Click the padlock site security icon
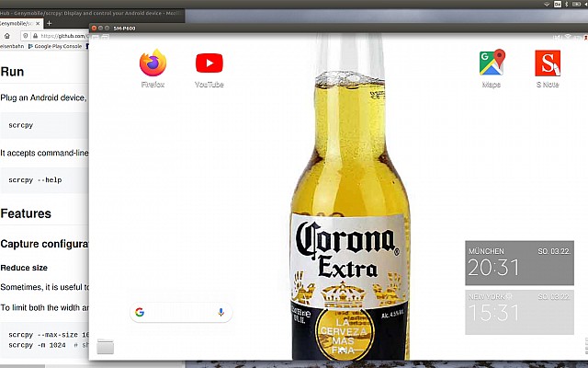Image resolution: width=588 pixels, height=368 pixels. [x=35, y=36]
